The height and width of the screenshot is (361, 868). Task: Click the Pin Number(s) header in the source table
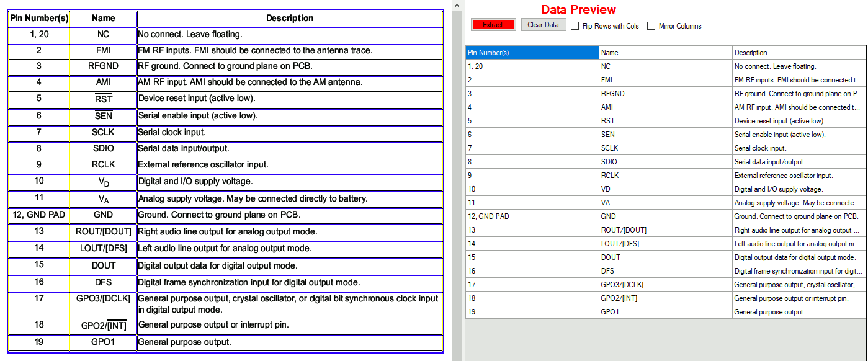(38, 19)
